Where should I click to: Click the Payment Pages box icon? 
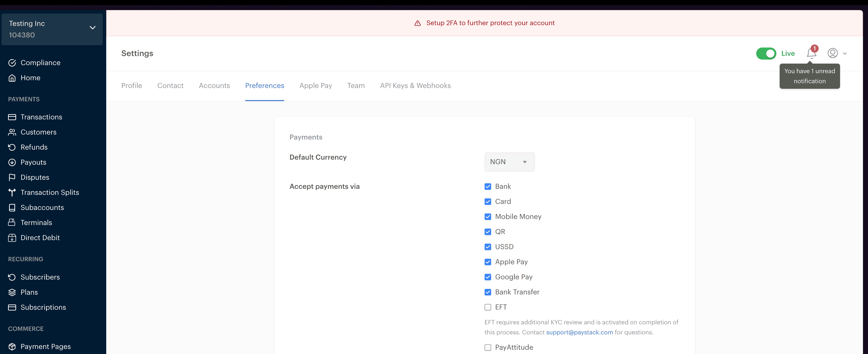pyautogui.click(x=12, y=347)
